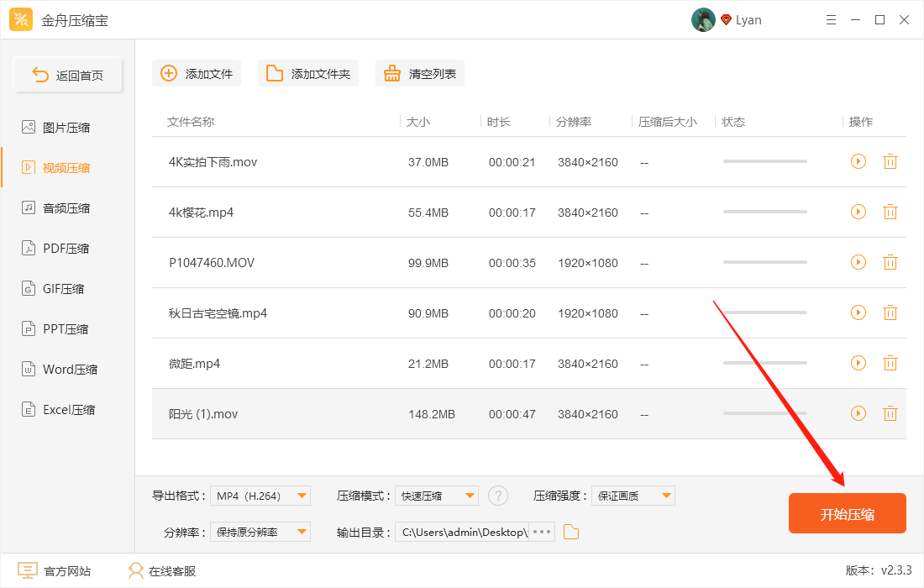This screenshot has width=924, height=588.
Task: Open the 导出格式 dropdown
Action: click(x=260, y=496)
